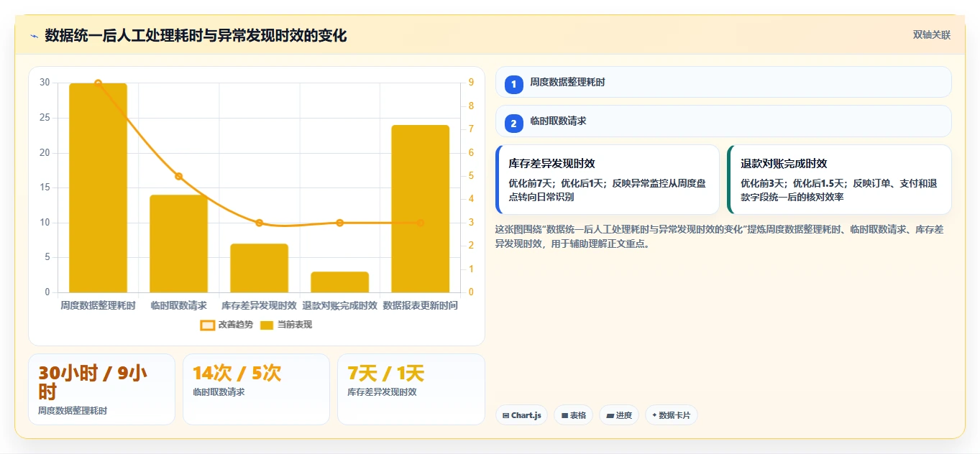Click the 双轴关联 label in header
980x454 pixels.
932,35
